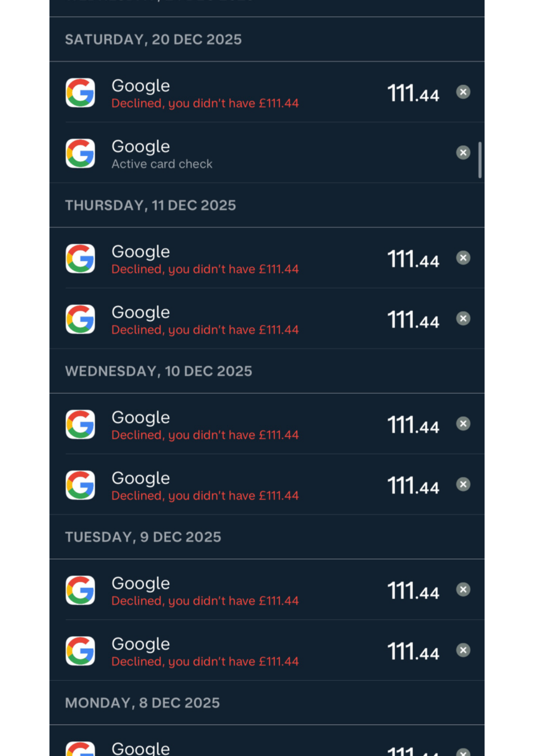Tap 111.44 amount on first Tuesday payment
This screenshot has width=534, height=756.
pyautogui.click(x=413, y=591)
